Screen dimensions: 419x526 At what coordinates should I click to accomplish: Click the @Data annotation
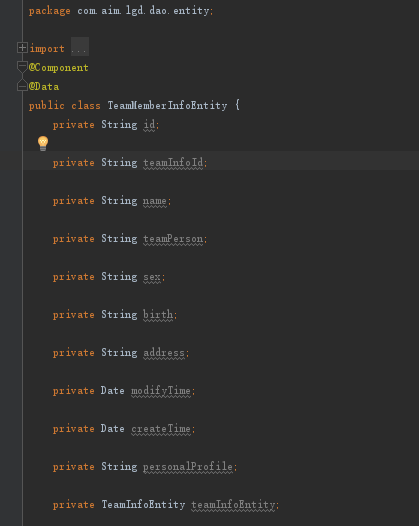coord(44,87)
